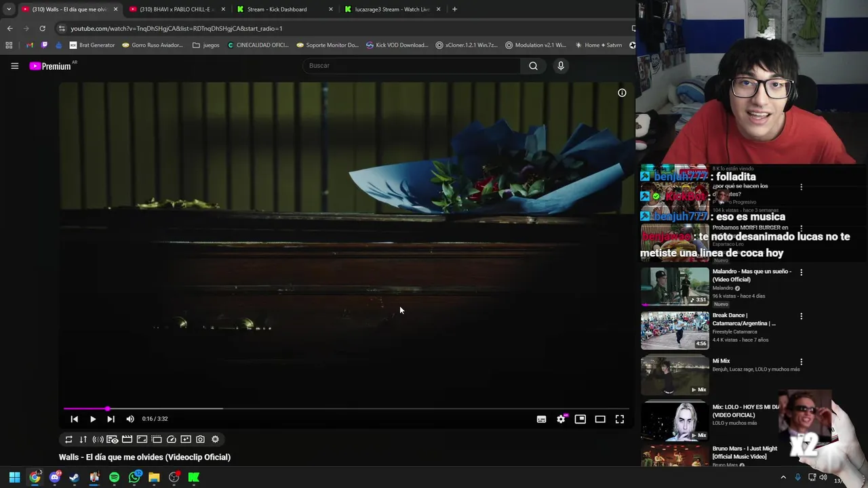Image resolution: width=868 pixels, height=488 pixels.
Task: Open player settings gear with HD badge
Action: pos(561,419)
